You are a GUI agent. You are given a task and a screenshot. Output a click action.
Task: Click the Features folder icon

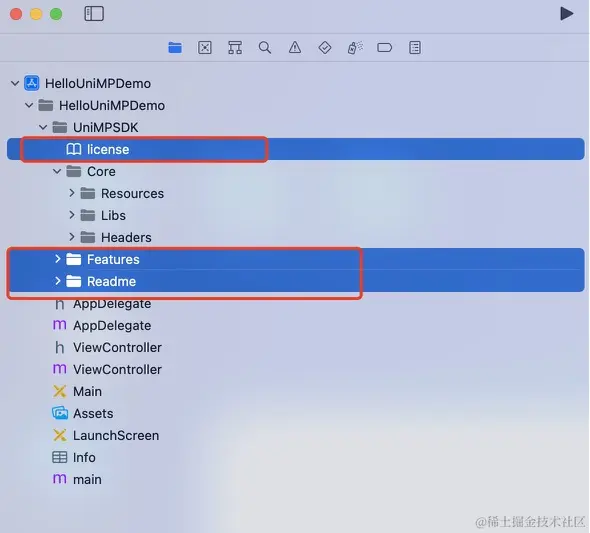[74, 259]
